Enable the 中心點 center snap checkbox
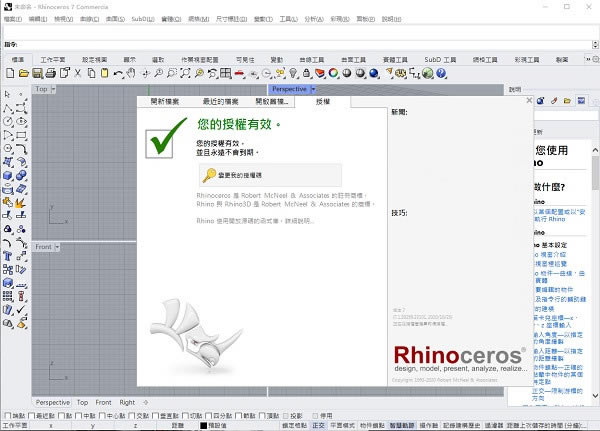This screenshot has width=600, height=431. tap(102, 416)
